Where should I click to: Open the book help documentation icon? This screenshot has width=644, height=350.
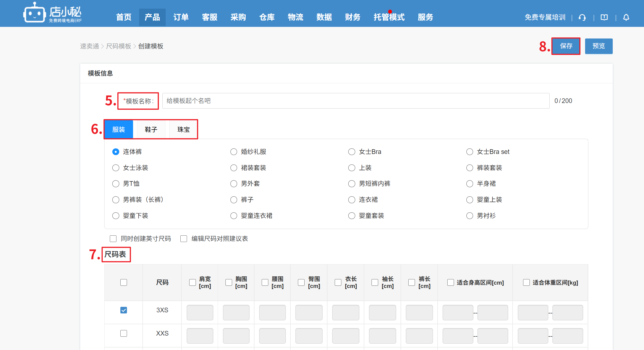pyautogui.click(x=604, y=17)
